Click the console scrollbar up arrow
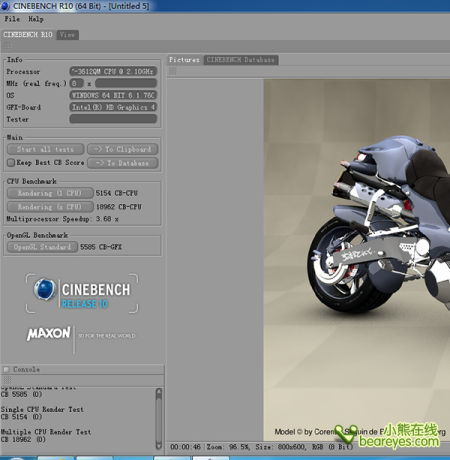The width and height of the screenshot is (450, 460). [x=159, y=392]
